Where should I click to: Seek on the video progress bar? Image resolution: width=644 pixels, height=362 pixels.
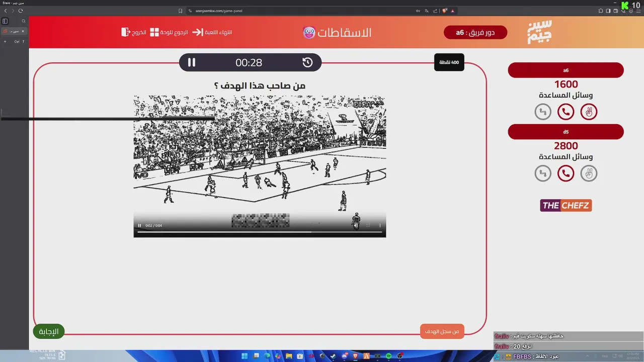pos(260,232)
